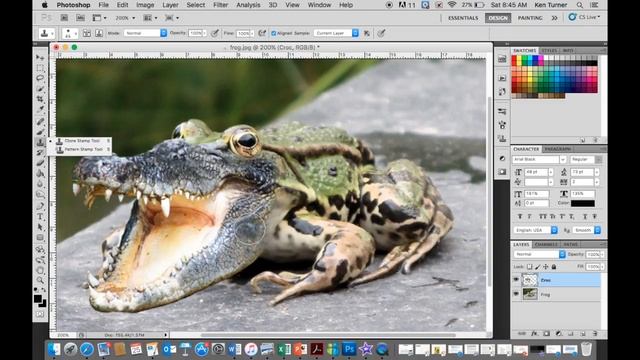Select the Brush tool in toolbox
This screenshot has width=640, height=360.
[x=40, y=131]
